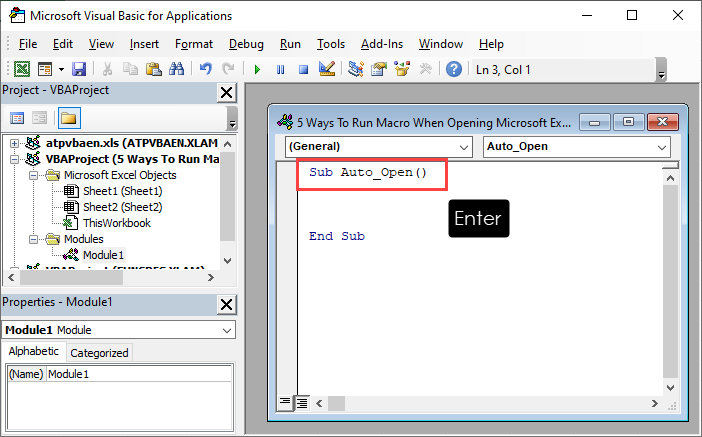Select Sheet2 (Sheet2) in project tree

click(x=123, y=207)
